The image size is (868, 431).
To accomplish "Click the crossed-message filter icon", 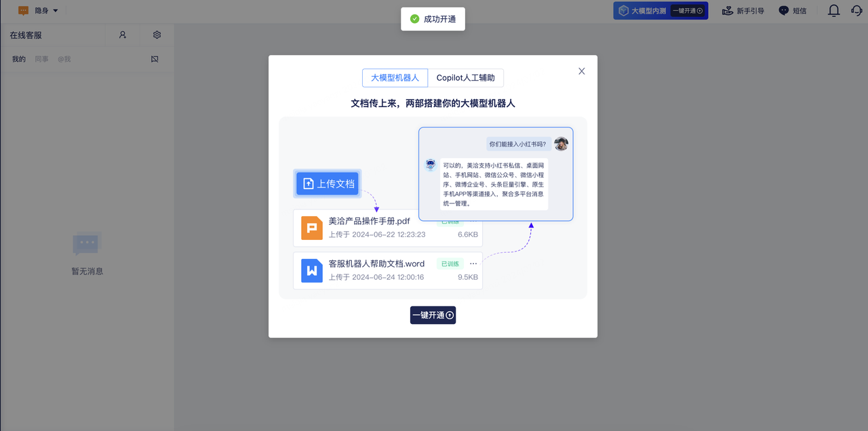I will (x=155, y=59).
